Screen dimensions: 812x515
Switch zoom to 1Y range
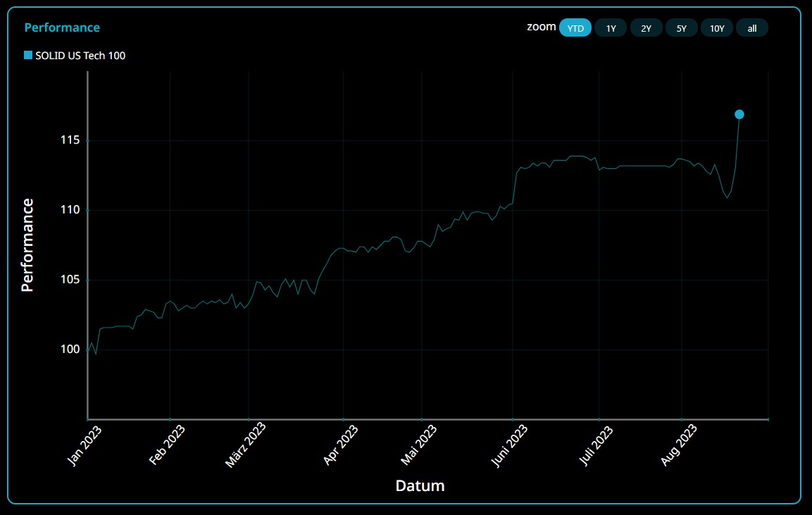611,28
